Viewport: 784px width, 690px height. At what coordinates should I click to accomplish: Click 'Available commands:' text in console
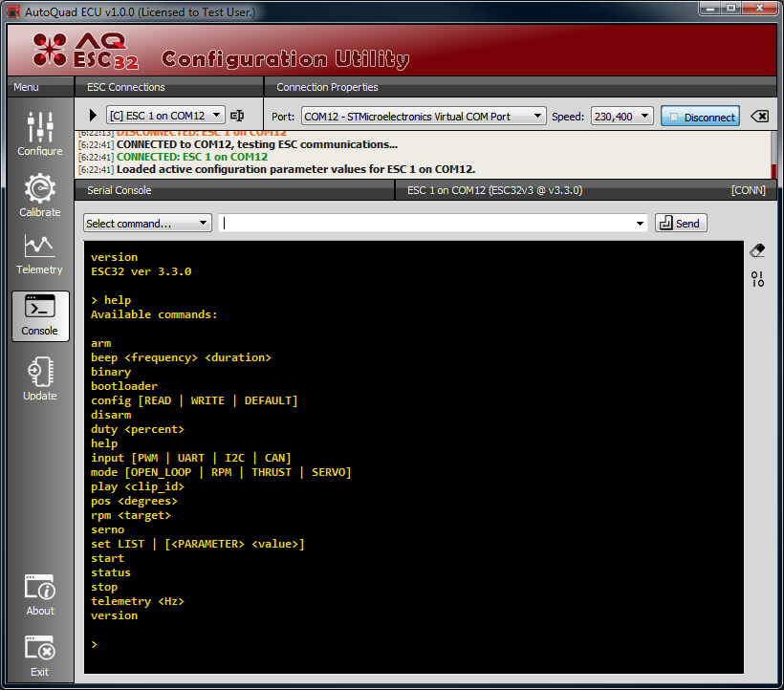(x=154, y=314)
